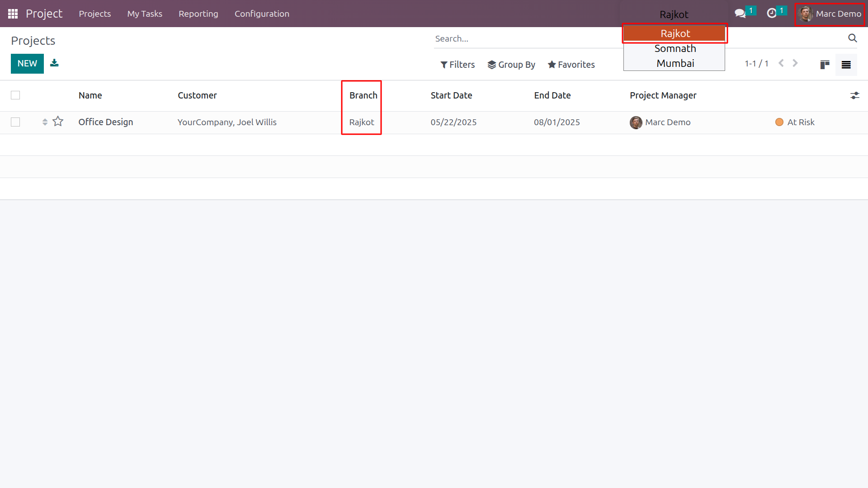
Task: Click the Project app title
Action: (x=44, y=14)
